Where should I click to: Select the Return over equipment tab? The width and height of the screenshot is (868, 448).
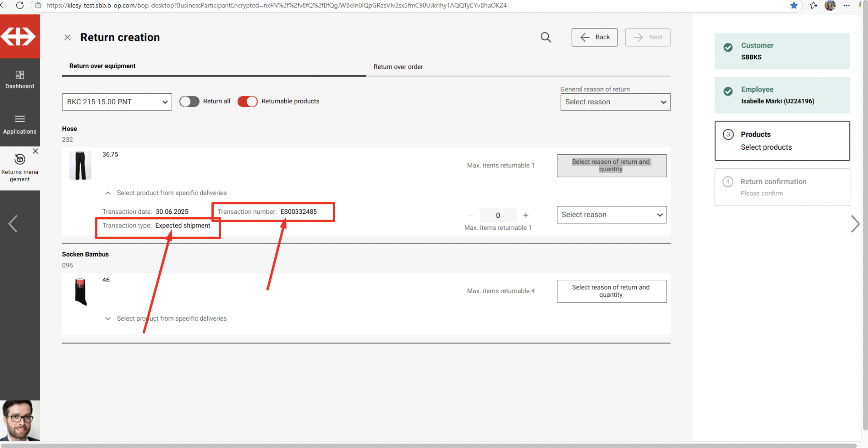coord(102,66)
